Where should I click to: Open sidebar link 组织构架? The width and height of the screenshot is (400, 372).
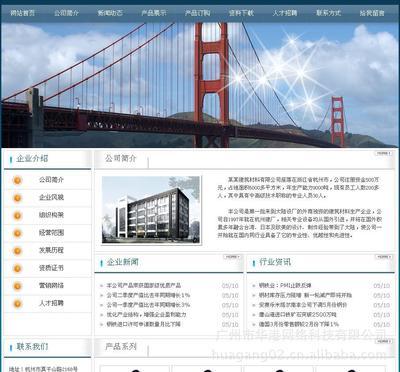pyautogui.click(x=51, y=215)
